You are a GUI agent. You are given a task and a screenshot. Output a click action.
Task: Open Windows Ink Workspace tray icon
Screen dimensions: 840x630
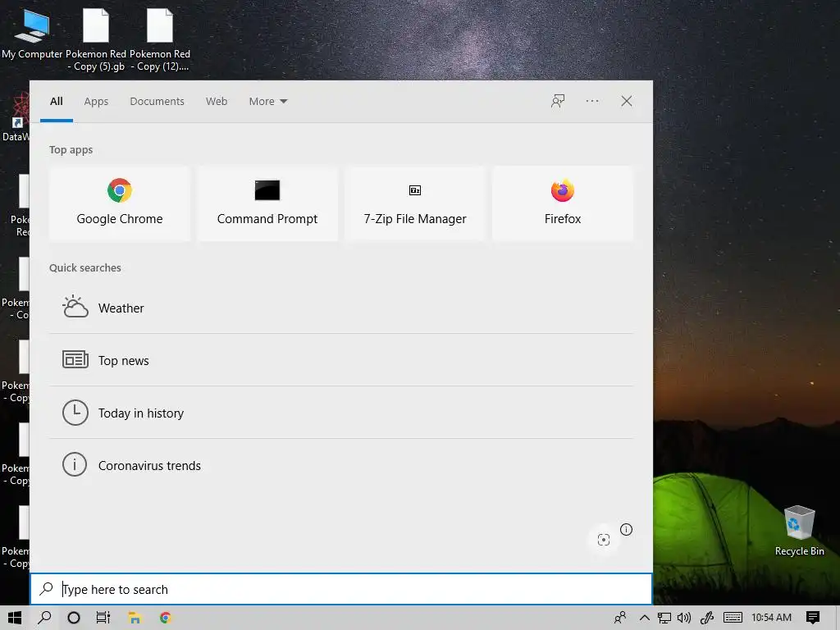707,618
